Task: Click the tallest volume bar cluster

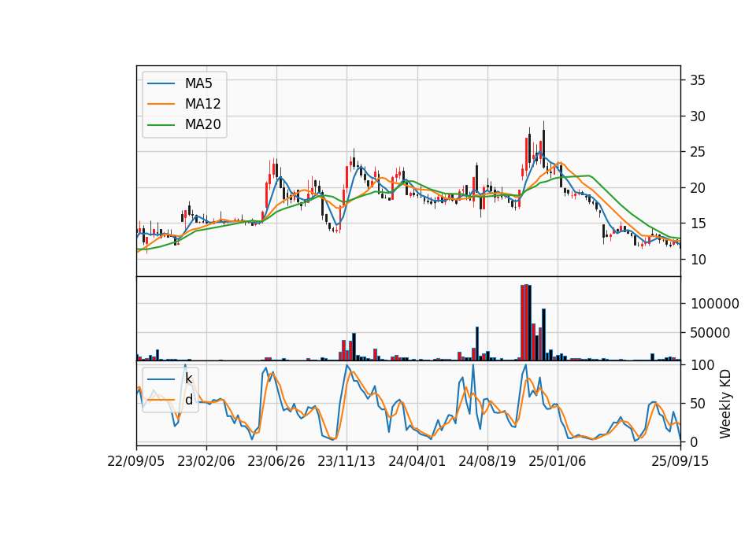Action: 526,323
